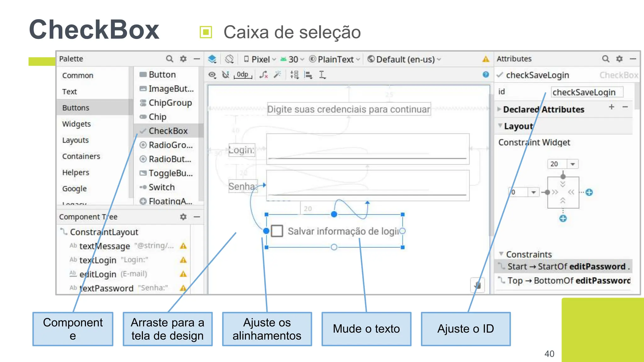This screenshot has width=644, height=362.
Task: Open API 30 version dropdown
Action: click(292, 59)
